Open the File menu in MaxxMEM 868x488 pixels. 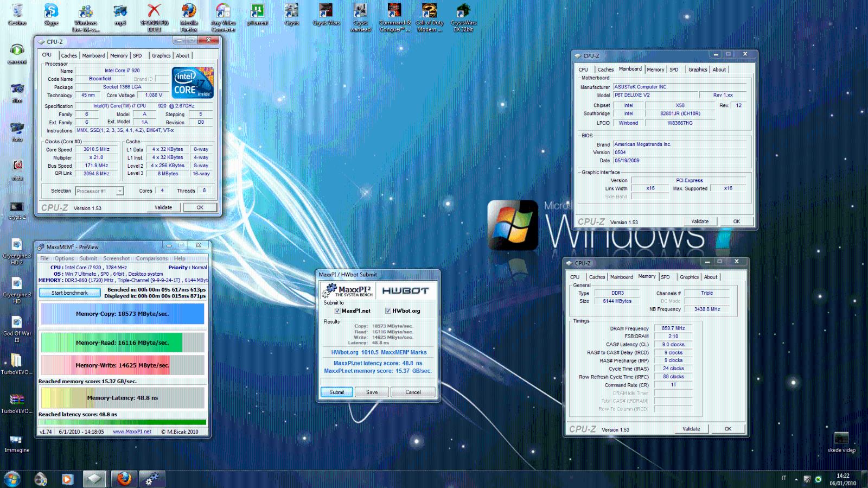click(x=44, y=258)
